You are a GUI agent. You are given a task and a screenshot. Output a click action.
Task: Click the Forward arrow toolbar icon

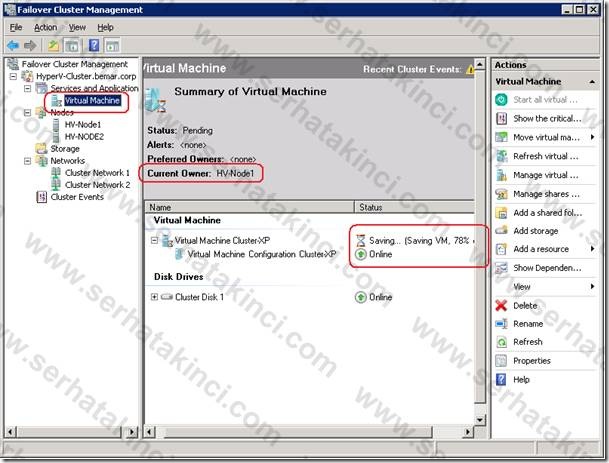[30, 45]
